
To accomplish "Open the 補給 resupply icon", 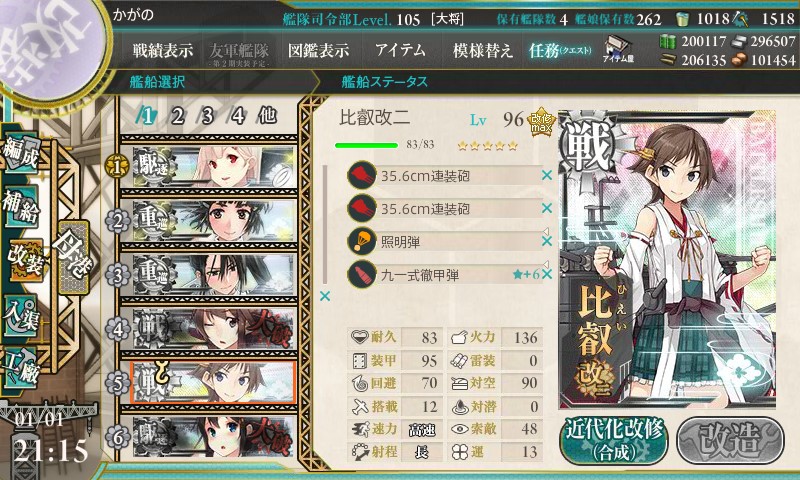I will point(21,206).
